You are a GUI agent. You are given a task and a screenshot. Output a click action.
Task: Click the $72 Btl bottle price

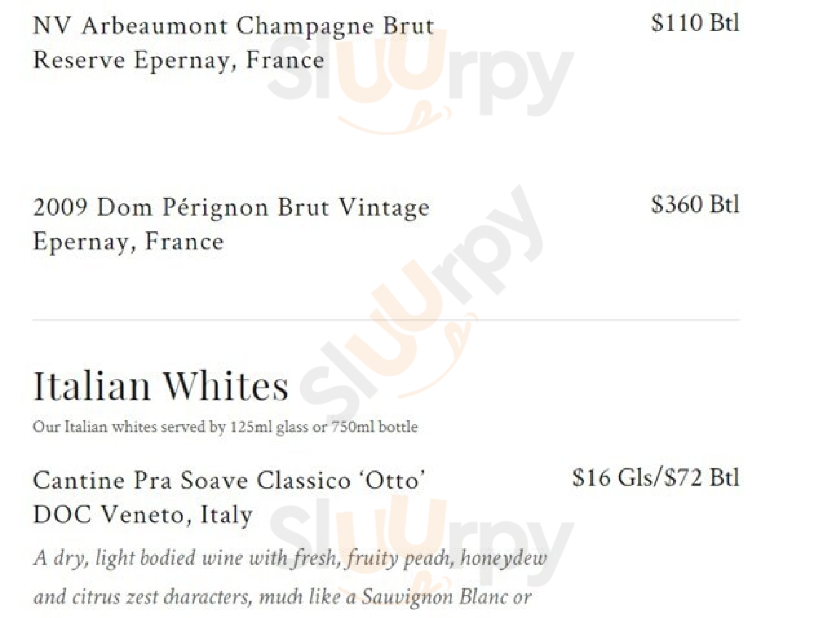click(x=702, y=478)
